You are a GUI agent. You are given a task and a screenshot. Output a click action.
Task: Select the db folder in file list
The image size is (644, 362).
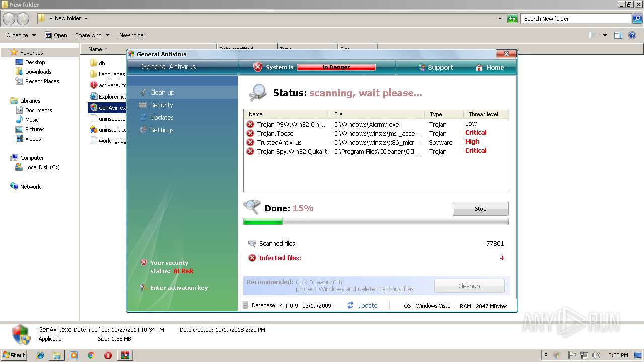(x=101, y=63)
